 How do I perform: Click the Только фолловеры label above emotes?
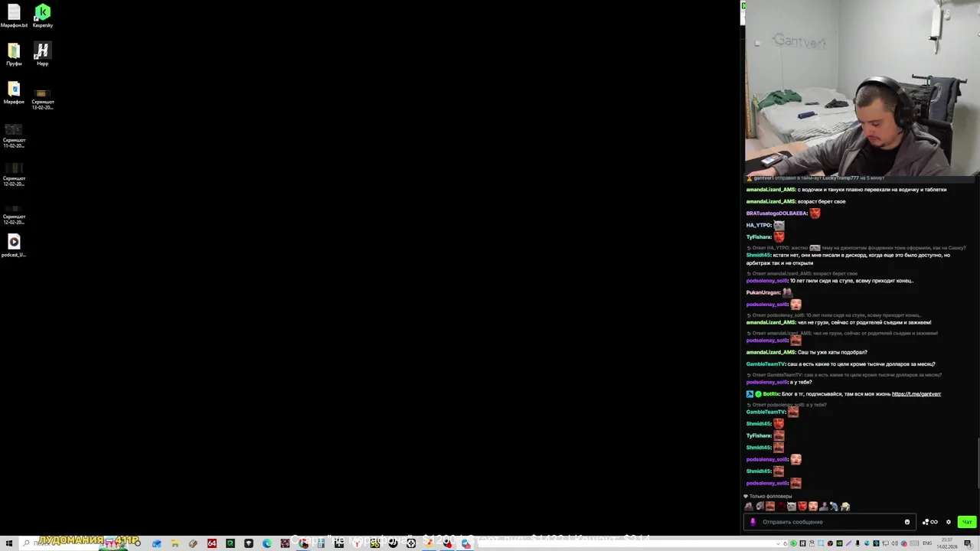click(x=770, y=497)
